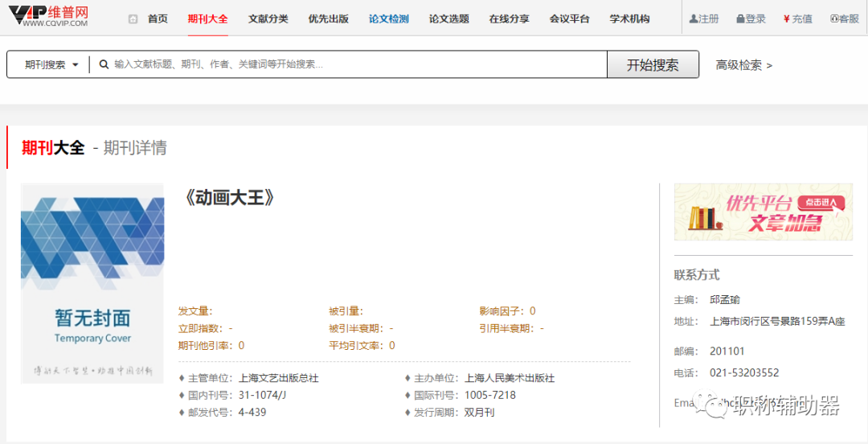The width and height of the screenshot is (868, 444).
Task: Open 在线分享 menu item
Action: click(x=510, y=18)
